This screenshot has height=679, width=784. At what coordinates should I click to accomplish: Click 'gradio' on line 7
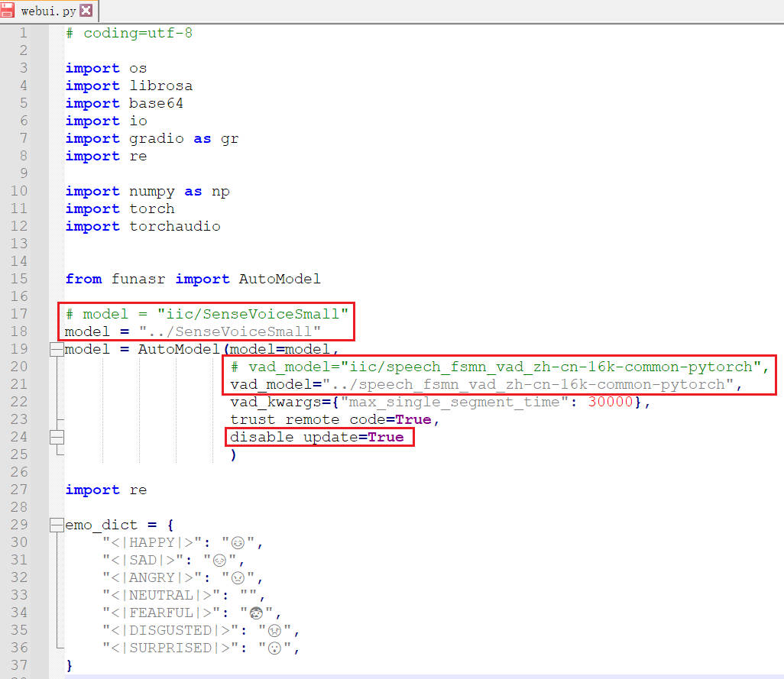pos(157,138)
